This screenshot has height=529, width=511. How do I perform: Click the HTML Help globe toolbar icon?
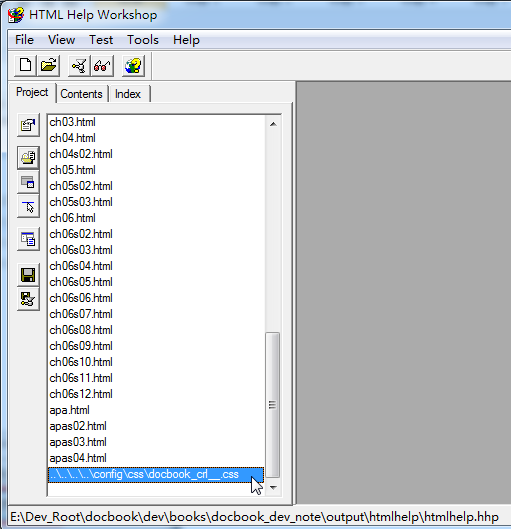(133, 65)
